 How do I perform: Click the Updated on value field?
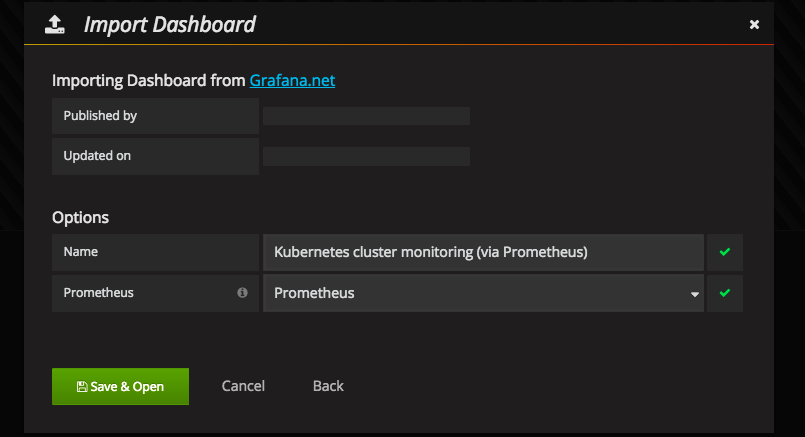point(366,156)
